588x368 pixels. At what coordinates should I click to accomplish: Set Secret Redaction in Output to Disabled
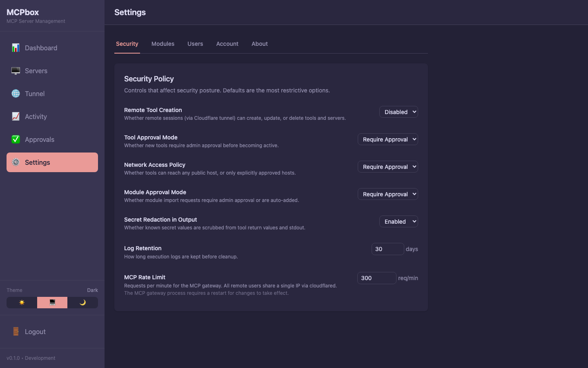[399, 221]
